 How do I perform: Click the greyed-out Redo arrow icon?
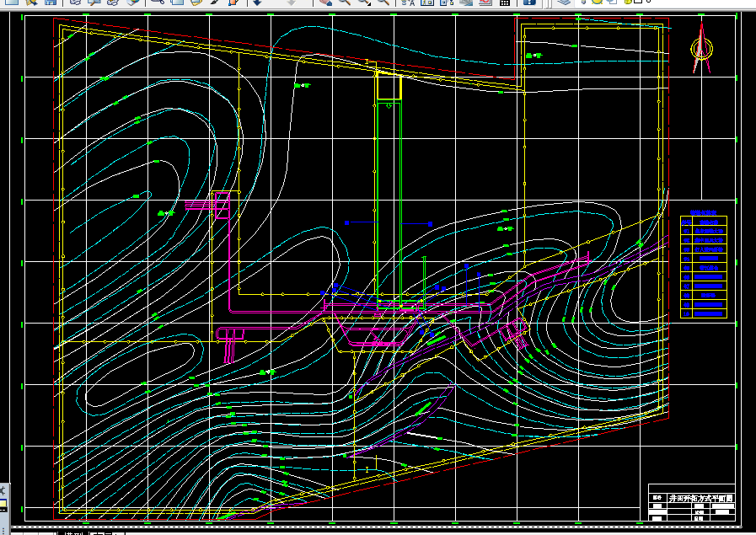(292, 2)
